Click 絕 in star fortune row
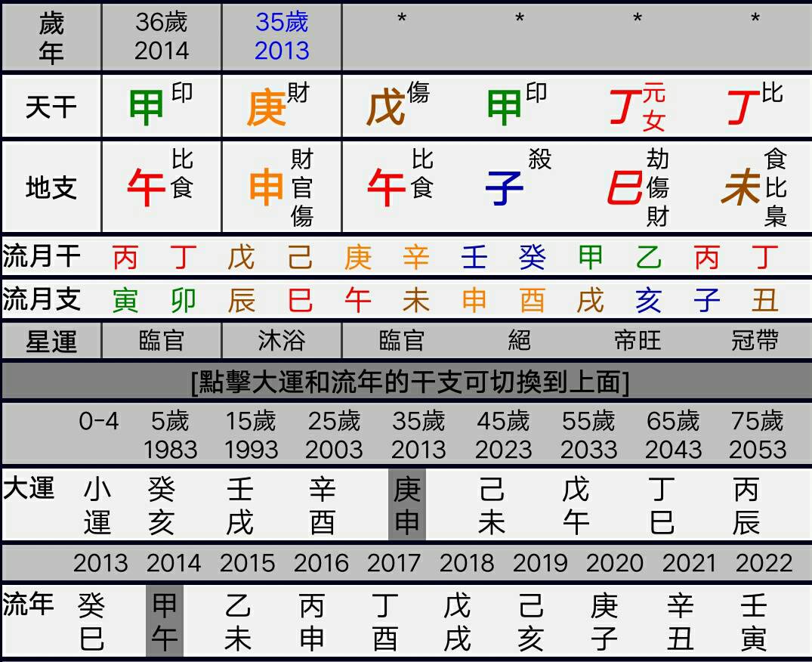 pos(520,341)
